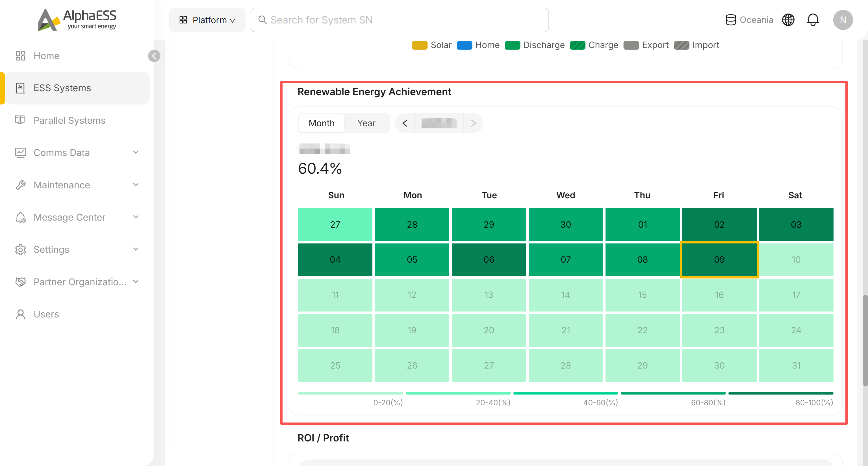This screenshot has width=868, height=466.
Task: Switch to the Year tab
Action: pos(366,123)
